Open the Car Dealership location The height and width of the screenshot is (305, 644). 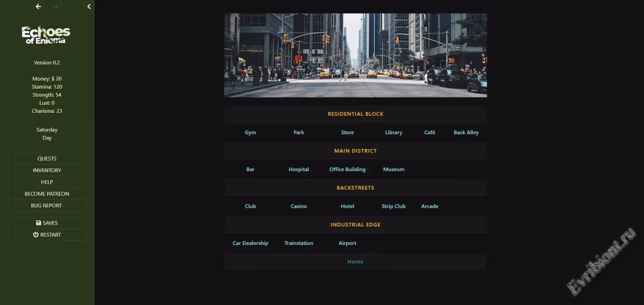click(x=250, y=243)
